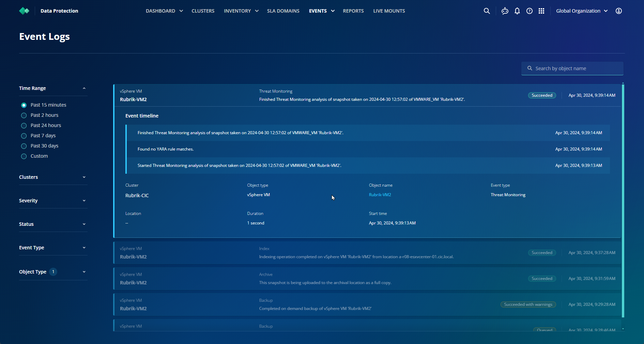The height and width of the screenshot is (344, 644).
Task: Open the Global Organization dropdown
Action: 582,11
